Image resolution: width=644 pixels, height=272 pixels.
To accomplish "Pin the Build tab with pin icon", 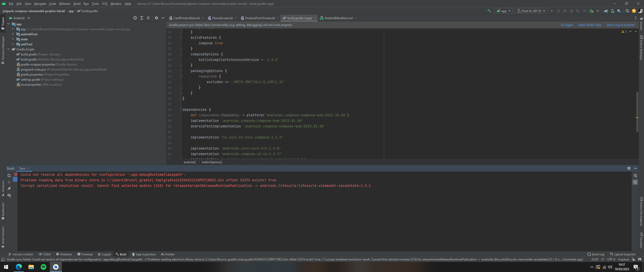I will pyautogui.click(x=9, y=189).
